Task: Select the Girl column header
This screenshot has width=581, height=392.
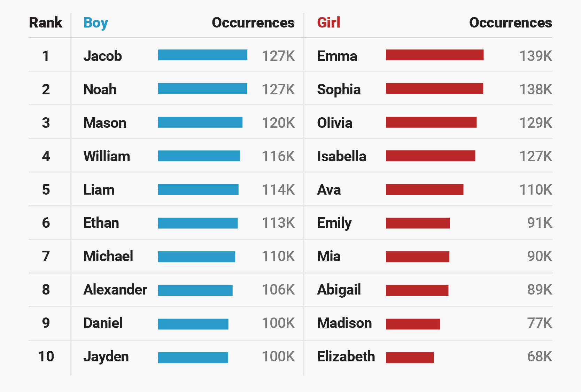Action: pos(328,23)
